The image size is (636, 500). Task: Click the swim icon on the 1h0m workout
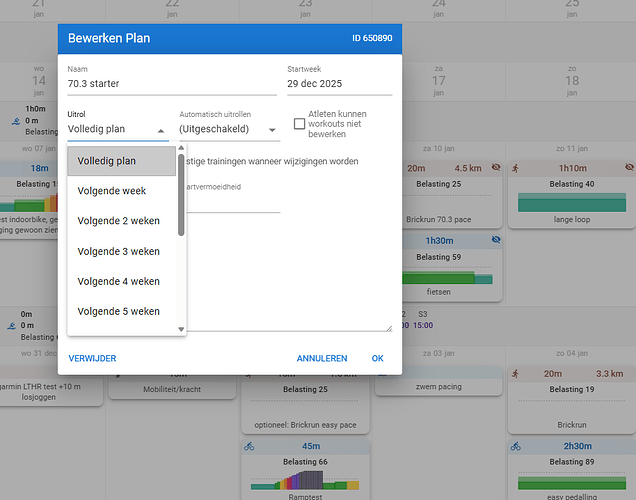(x=16, y=120)
